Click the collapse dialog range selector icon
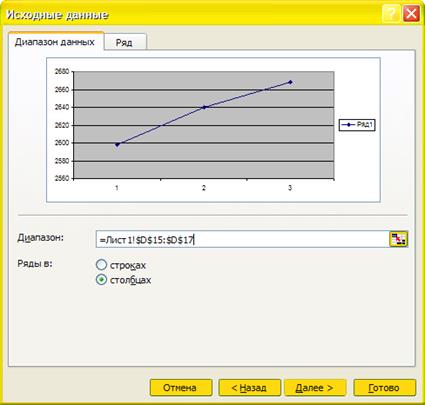The image size is (425, 405). pos(398,239)
